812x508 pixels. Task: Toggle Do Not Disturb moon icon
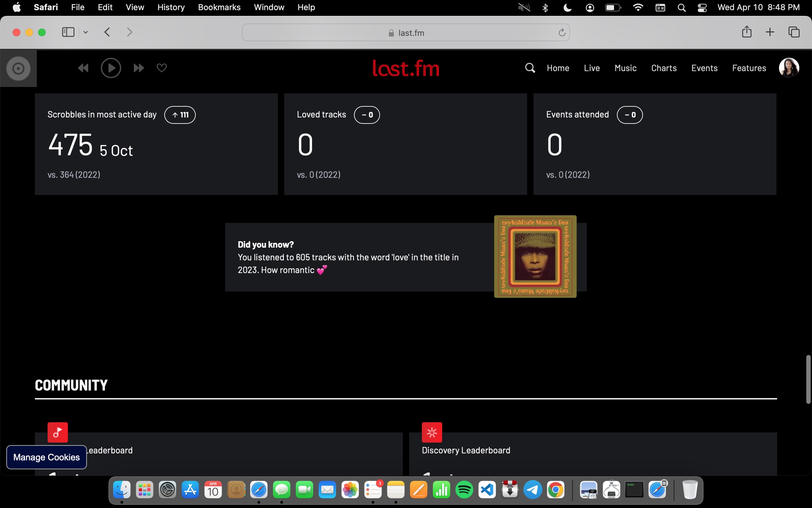tap(567, 7)
